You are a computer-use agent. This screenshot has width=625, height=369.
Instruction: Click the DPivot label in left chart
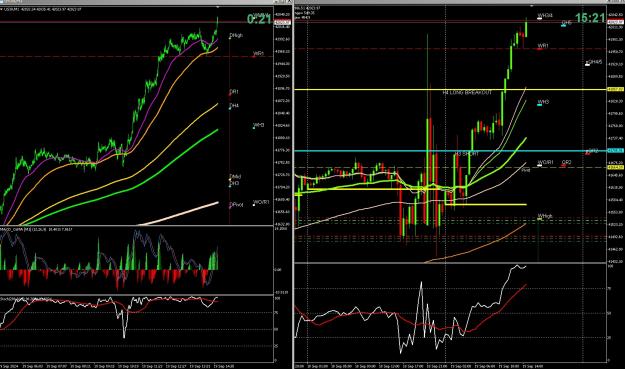[x=236, y=205]
